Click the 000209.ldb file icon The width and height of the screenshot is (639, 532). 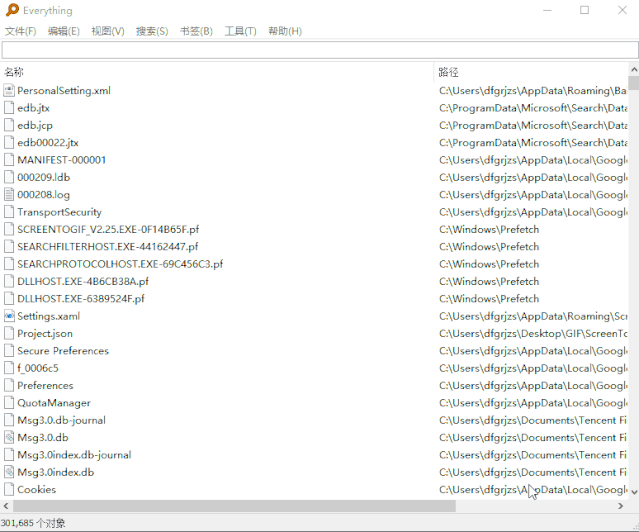[9, 177]
